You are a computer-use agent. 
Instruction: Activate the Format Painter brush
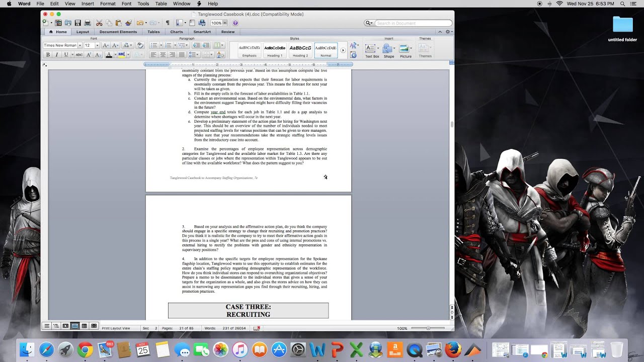[x=128, y=23]
